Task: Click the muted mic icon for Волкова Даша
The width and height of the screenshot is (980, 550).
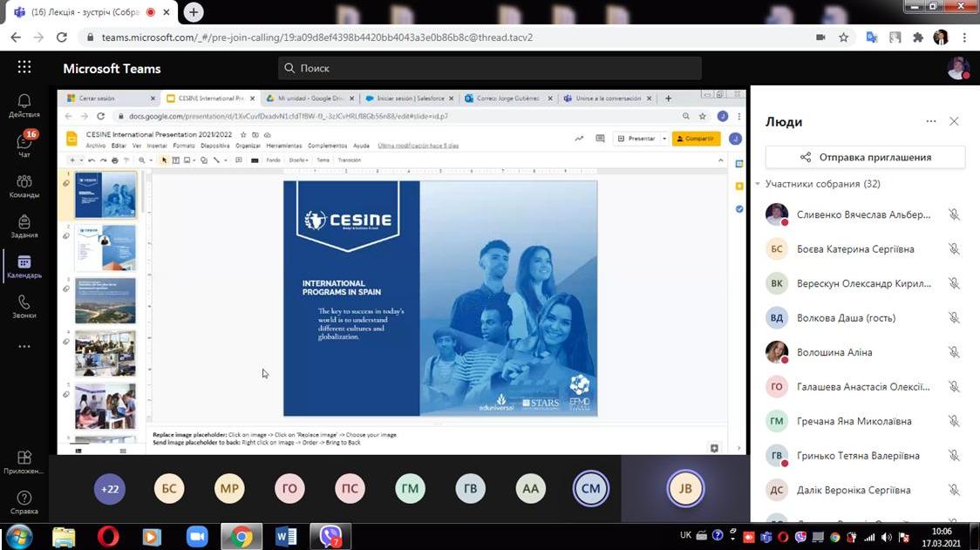Action: (954, 317)
